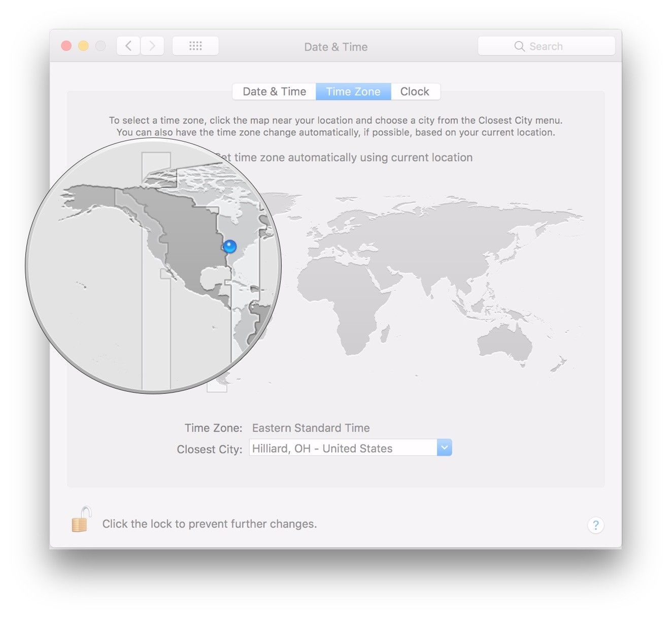Click the forward arrow navigation button
The image size is (672, 618).
tap(152, 46)
